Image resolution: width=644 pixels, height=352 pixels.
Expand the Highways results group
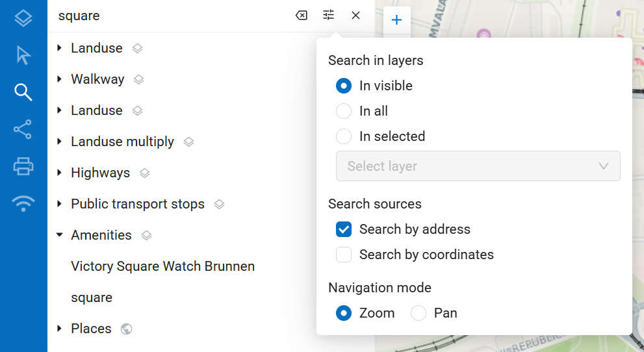[60, 172]
